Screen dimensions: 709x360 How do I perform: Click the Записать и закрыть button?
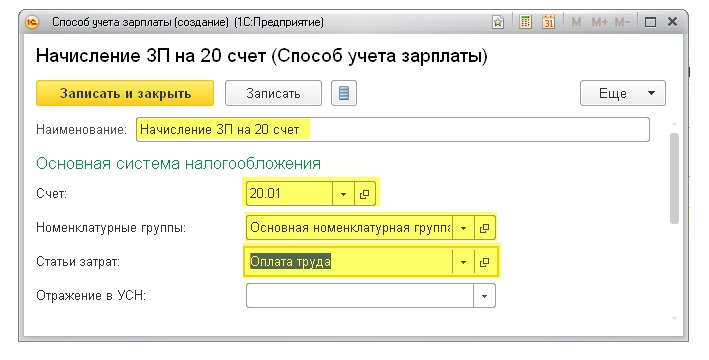coord(125,93)
